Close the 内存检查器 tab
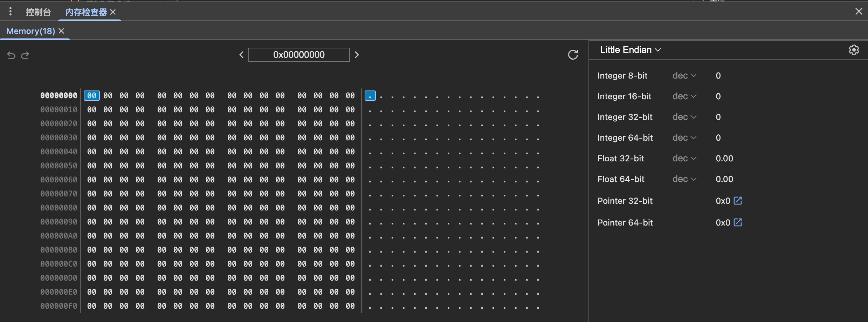Screen dimensions: 868x322 click(x=113, y=12)
